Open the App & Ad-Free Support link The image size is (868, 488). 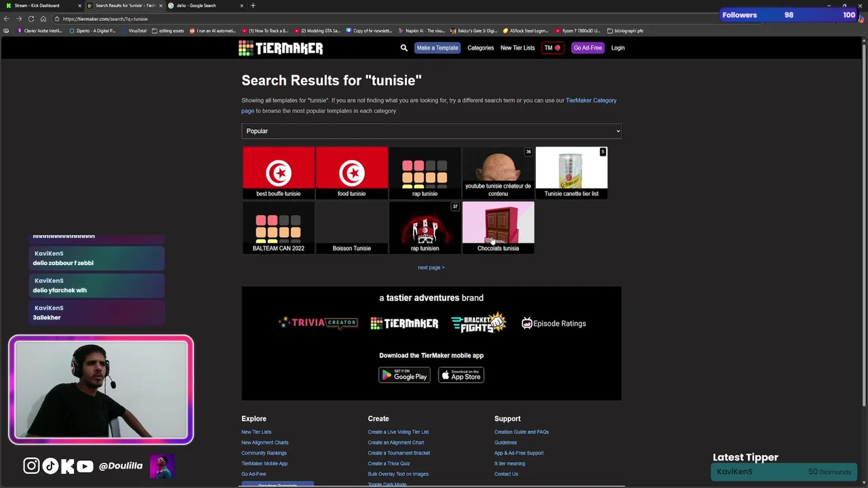pos(519,453)
